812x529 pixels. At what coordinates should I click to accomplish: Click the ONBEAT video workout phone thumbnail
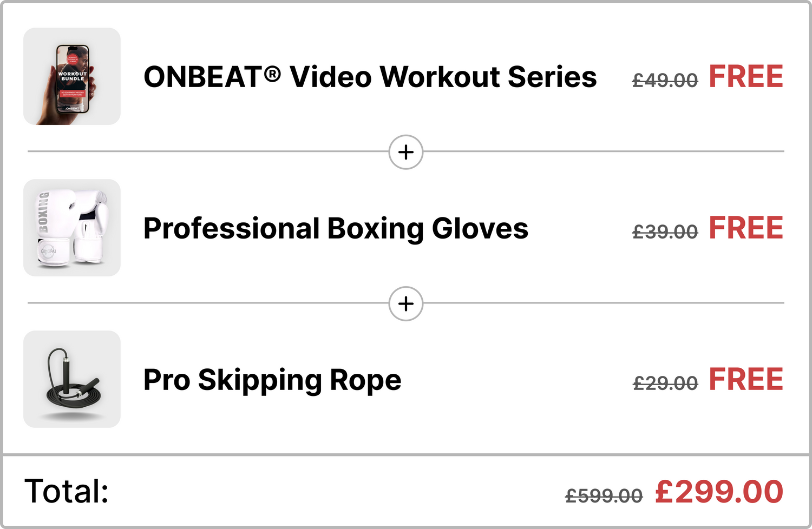click(x=72, y=76)
